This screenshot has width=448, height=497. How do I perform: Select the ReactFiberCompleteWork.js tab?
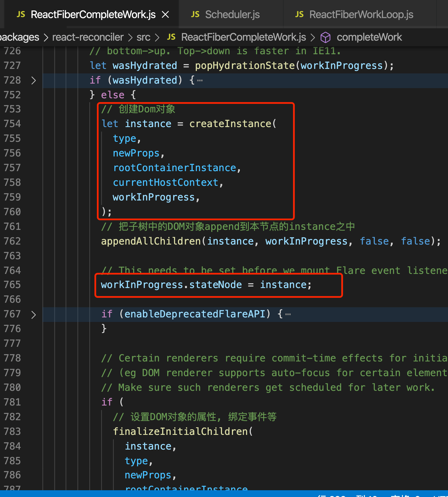point(93,14)
